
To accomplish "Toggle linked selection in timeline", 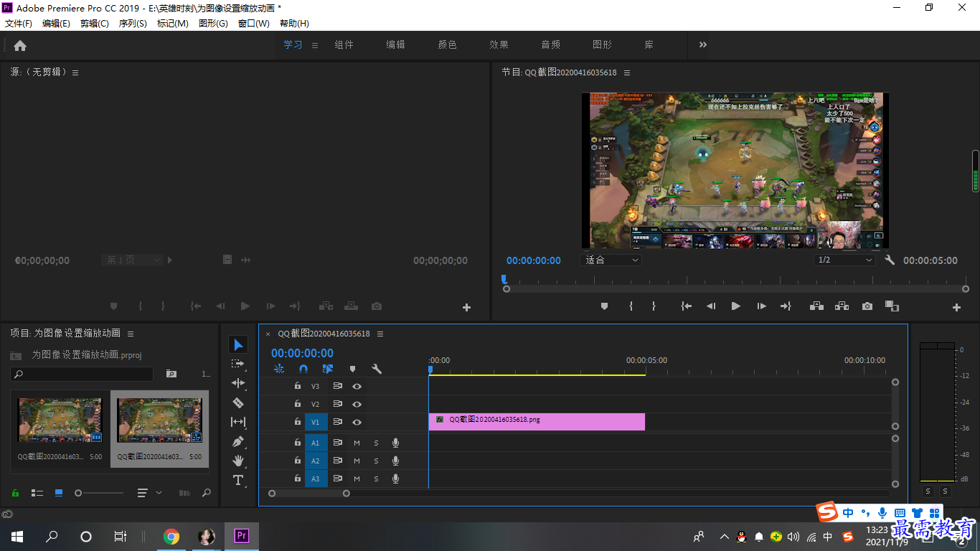I will tap(328, 369).
